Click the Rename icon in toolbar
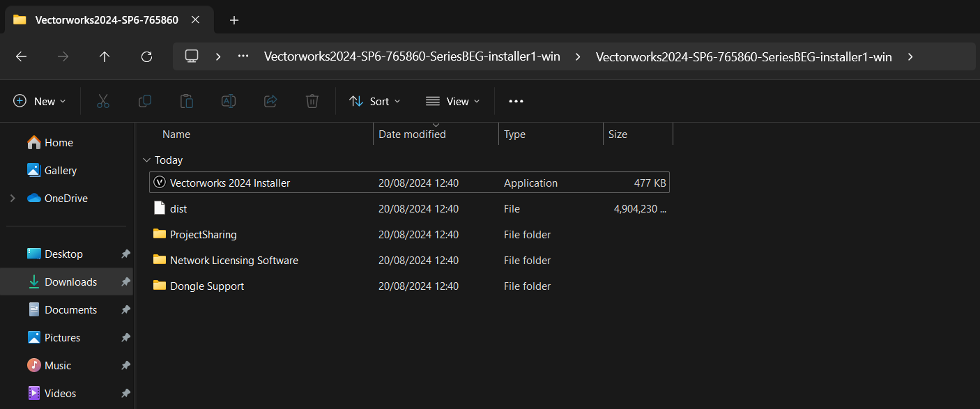 coord(229,101)
